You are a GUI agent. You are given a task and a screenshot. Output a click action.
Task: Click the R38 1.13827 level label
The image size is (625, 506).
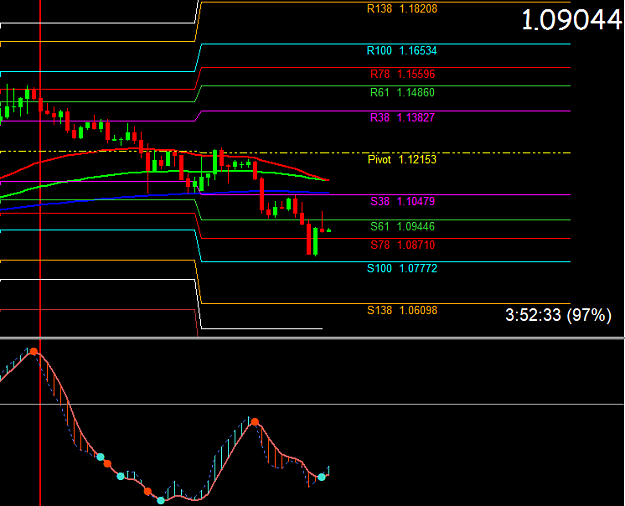402,118
